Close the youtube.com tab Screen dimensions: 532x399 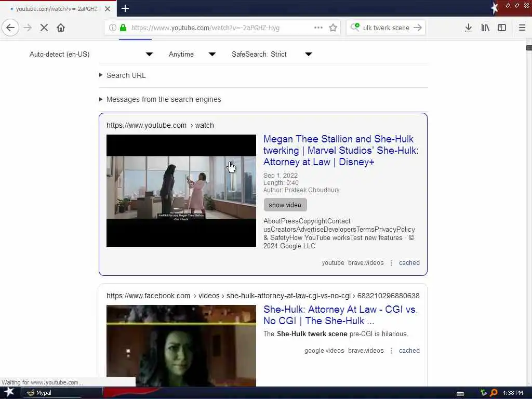(x=108, y=9)
